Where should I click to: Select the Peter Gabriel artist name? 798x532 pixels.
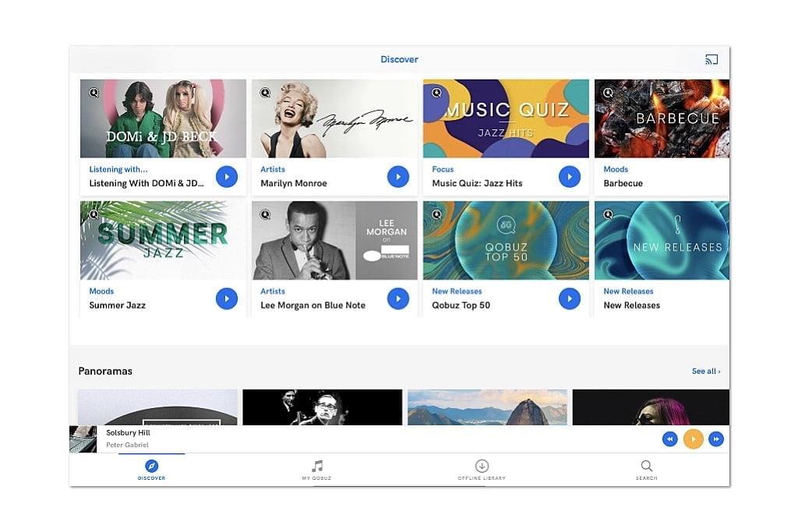127,445
